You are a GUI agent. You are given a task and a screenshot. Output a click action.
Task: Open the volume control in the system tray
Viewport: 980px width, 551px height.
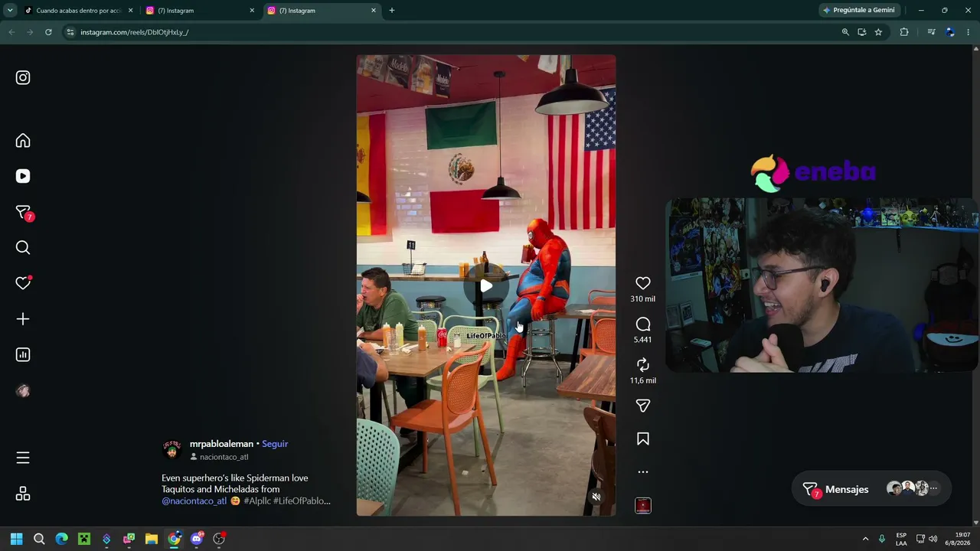click(933, 539)
